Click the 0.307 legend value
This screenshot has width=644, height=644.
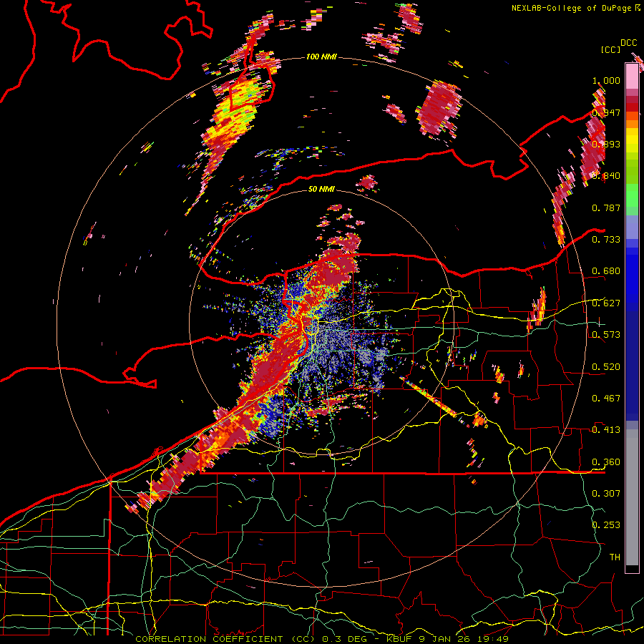tap(606, 493)
